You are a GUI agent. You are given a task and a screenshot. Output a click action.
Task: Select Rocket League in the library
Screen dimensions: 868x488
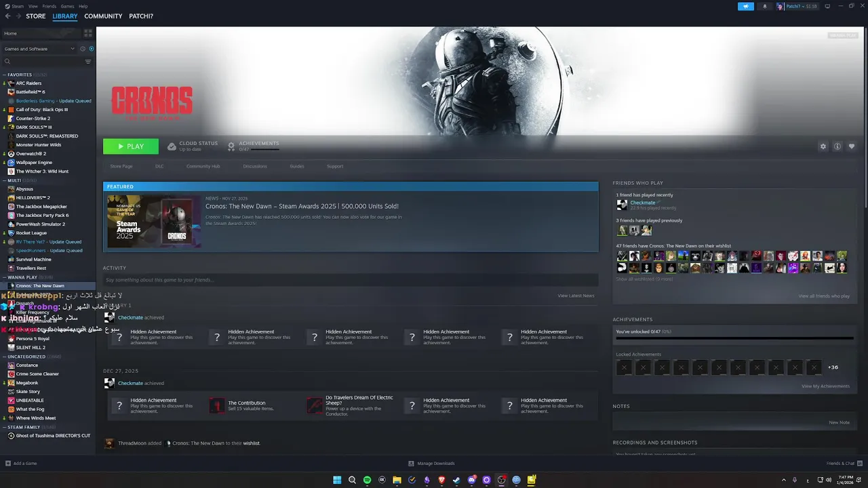tap(31, 233)
